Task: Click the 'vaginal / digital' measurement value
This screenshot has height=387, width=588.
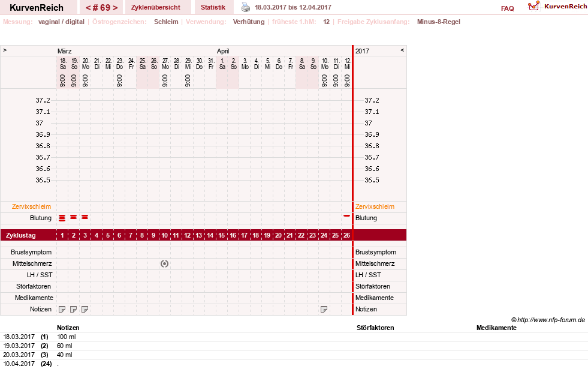Action: (x=61, y=22)
